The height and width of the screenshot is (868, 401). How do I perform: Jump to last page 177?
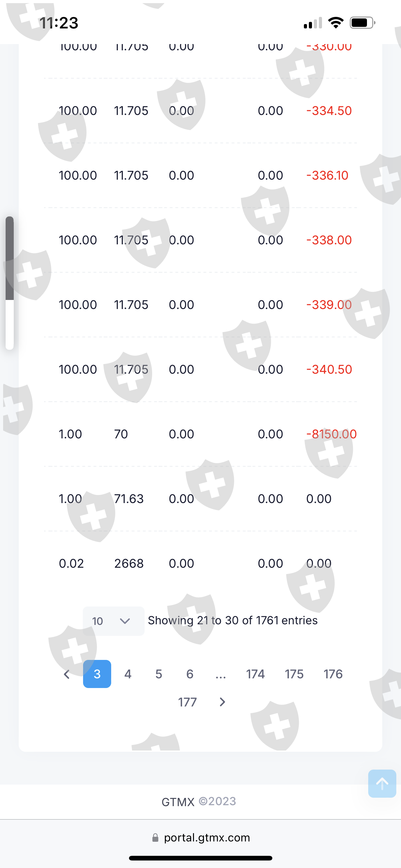tap(187, 702)
